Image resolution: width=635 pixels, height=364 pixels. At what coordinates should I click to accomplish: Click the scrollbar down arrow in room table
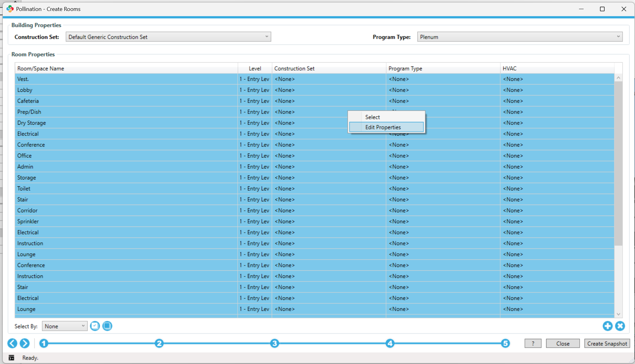tap(618, 314)
